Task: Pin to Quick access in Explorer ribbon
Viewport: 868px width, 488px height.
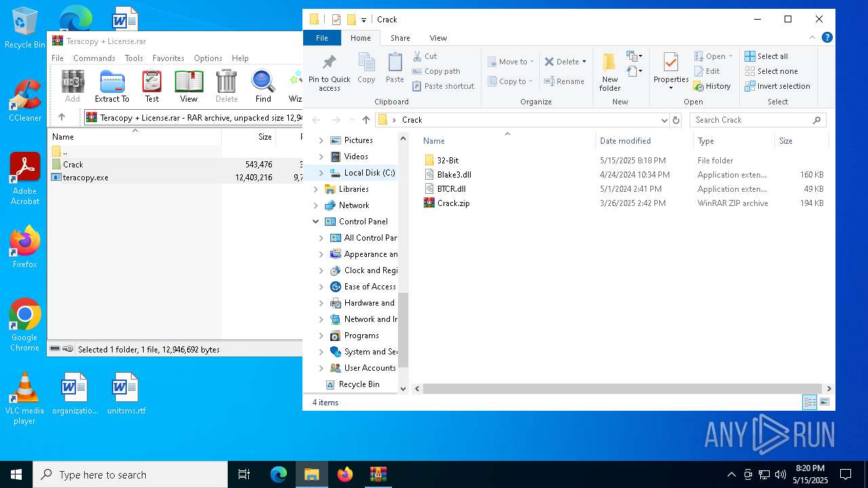Action: [x=329, y=73]
